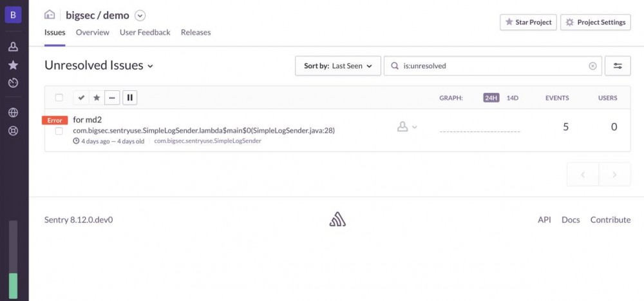644x301 pixels.
Task: Open Project Settings
Action: point(596,22)
